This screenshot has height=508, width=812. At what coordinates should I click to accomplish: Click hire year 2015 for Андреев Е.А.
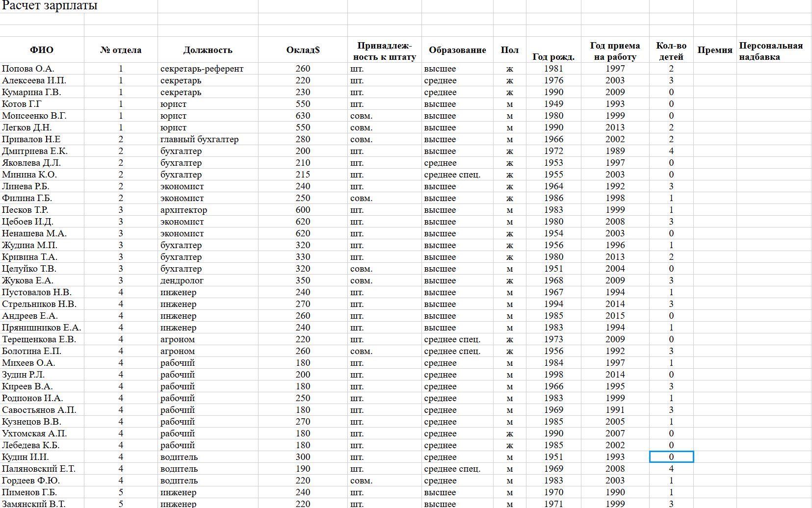(x=615, y=316)
